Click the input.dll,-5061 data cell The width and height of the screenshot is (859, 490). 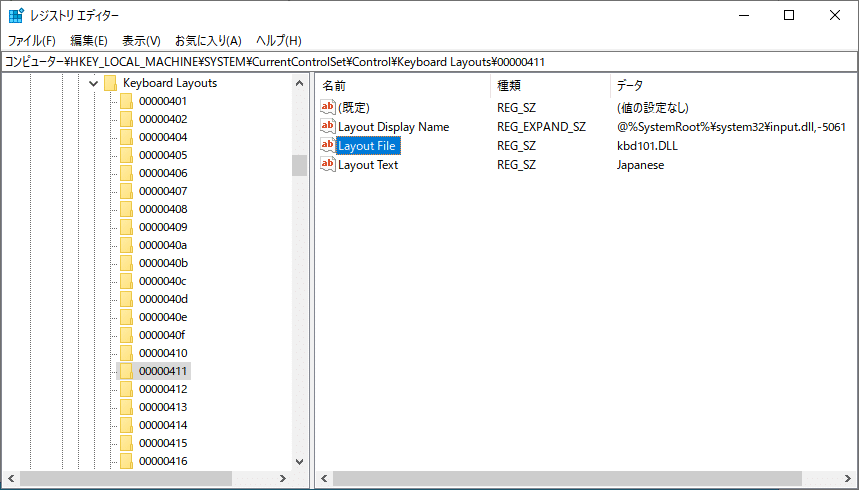pyautogui.click(x=731, y=127)
